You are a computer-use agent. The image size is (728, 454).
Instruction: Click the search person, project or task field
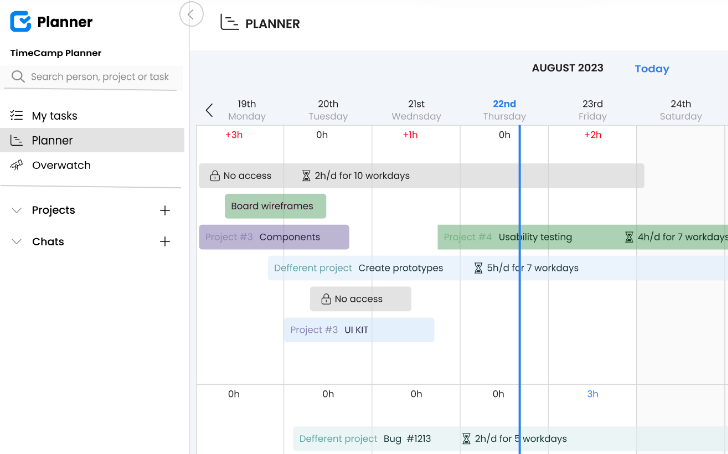99,77
